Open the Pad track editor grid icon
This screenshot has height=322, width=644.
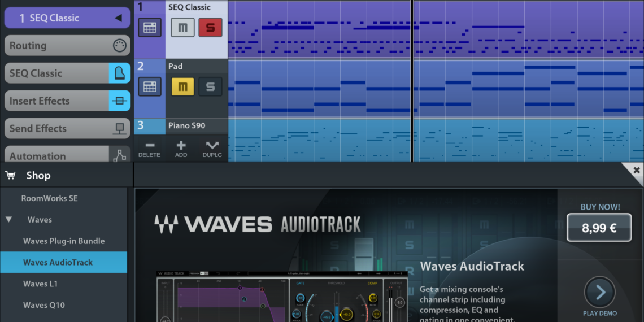click(150, 86)
